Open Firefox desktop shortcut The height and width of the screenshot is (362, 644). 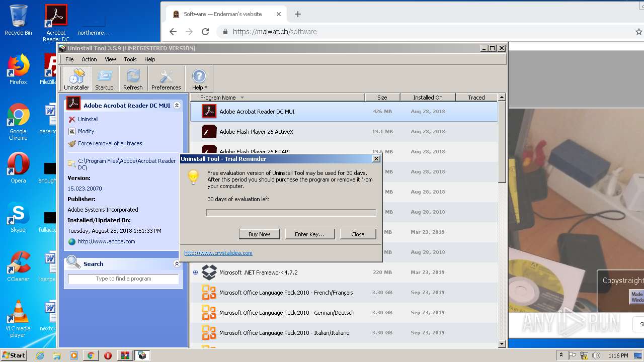click(18, 69)
